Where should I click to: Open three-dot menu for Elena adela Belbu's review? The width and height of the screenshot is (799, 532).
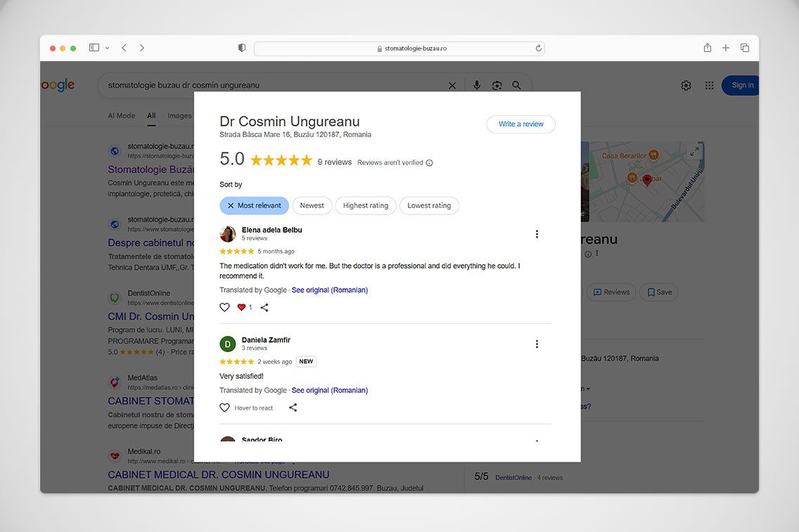click(537, 234)
